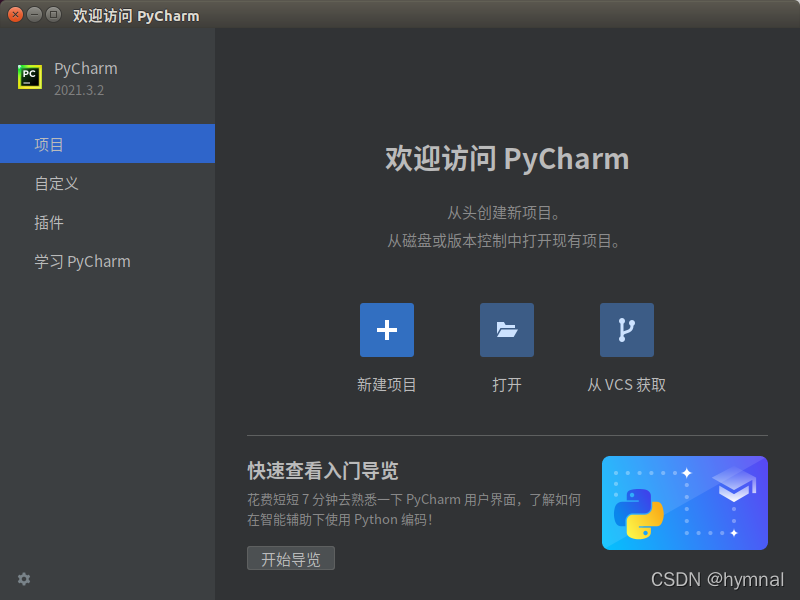Maximize the PyCharm welcome window
The height and width of the screenshot is (600, 800).
point(53,14)
